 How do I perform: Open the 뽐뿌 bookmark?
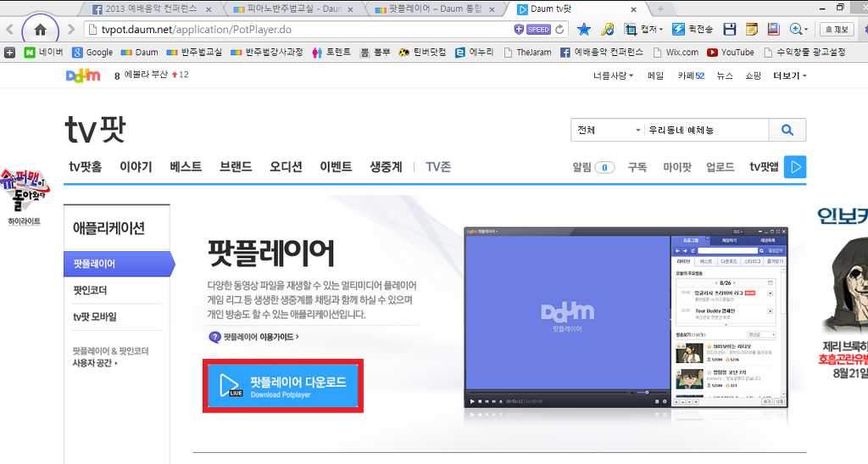coord(375,52)
